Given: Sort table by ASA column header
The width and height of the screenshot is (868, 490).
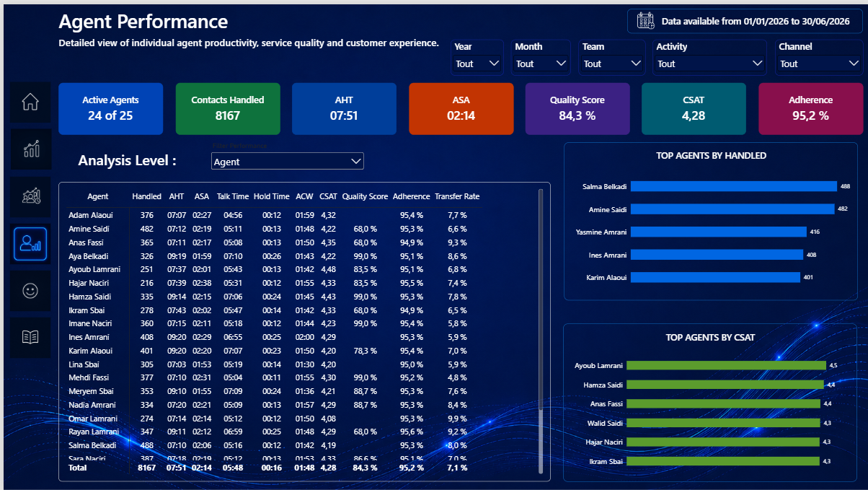Looking at the screenshot, I should click(x=202, y=196).
